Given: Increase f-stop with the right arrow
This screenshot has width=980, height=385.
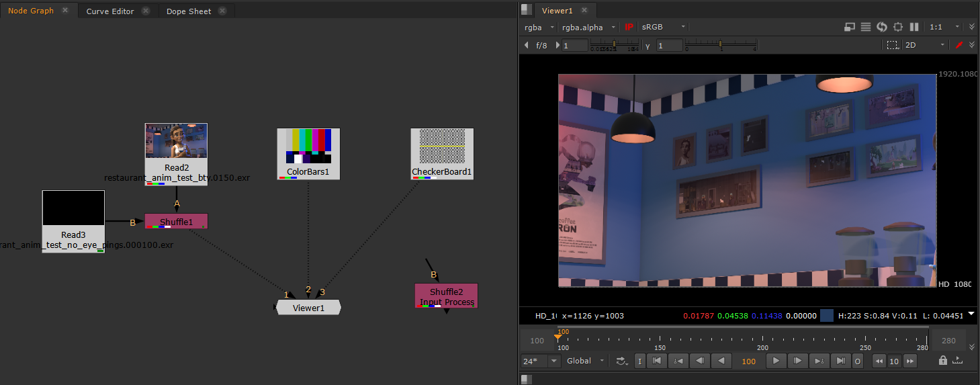Looking at the screenshot, I should [x=558, y=45].
